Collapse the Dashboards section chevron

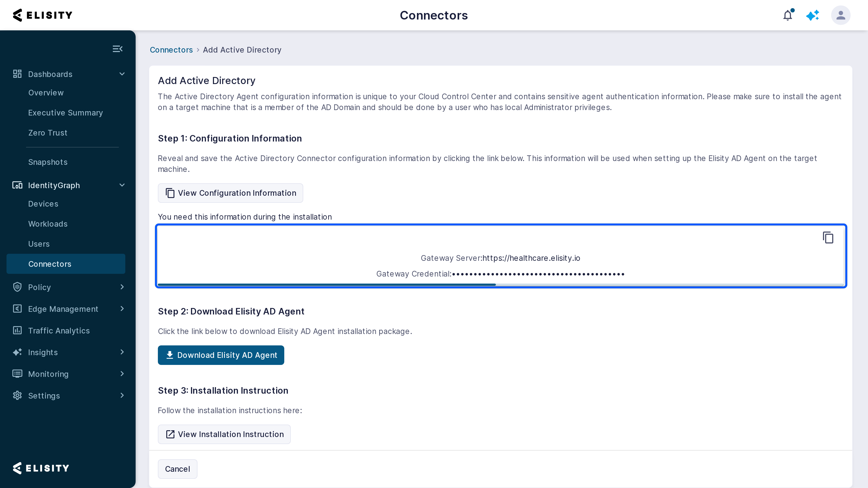click(x=122, y=74)
